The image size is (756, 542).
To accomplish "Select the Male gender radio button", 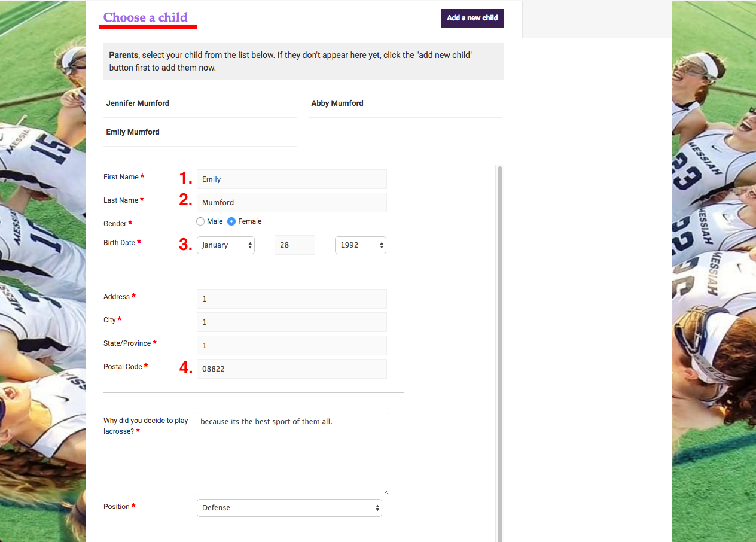I will (200, 221).
